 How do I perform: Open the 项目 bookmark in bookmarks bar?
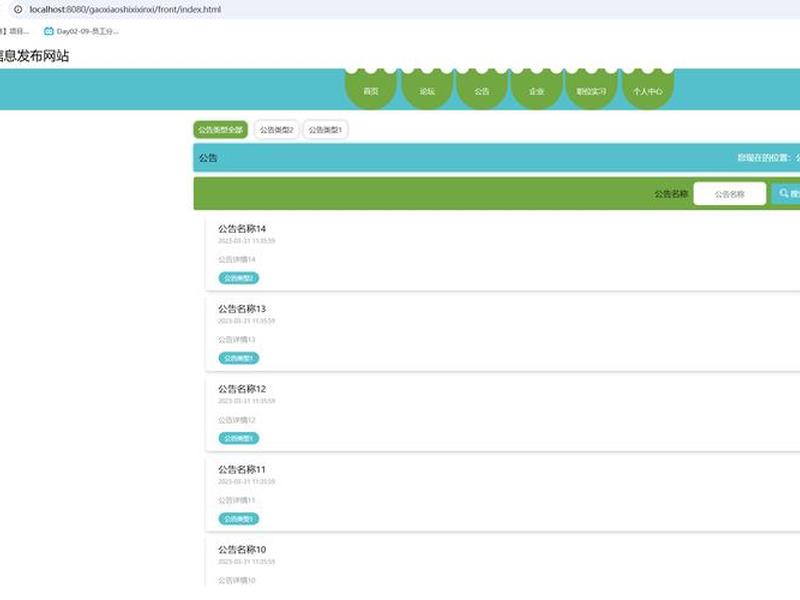14,31
